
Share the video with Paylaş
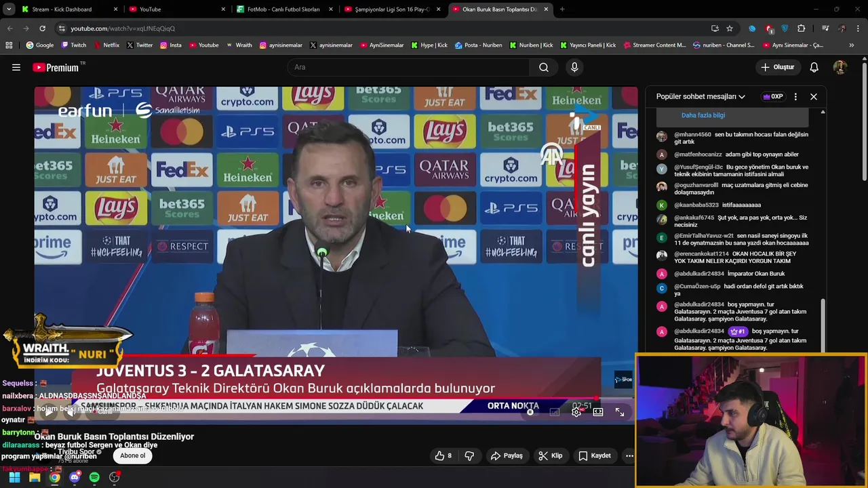point(507,455)
